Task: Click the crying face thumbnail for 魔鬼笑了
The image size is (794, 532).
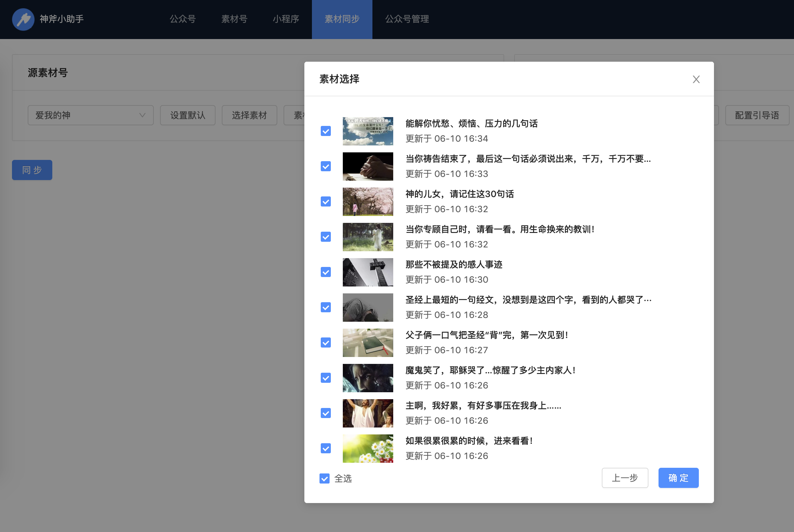Action: tap(368, 378)
